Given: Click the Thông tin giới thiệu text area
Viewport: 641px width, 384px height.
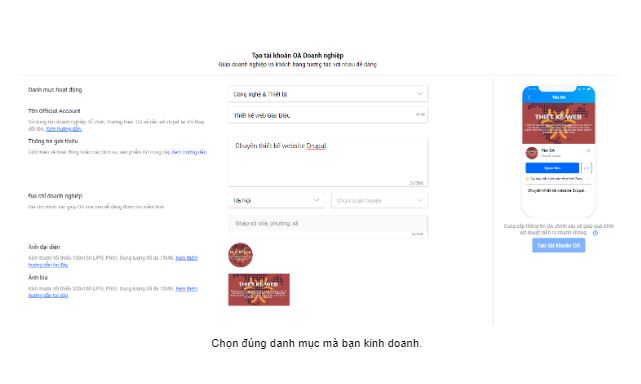Looking at the screenshot, I should (x=328, y=162).
